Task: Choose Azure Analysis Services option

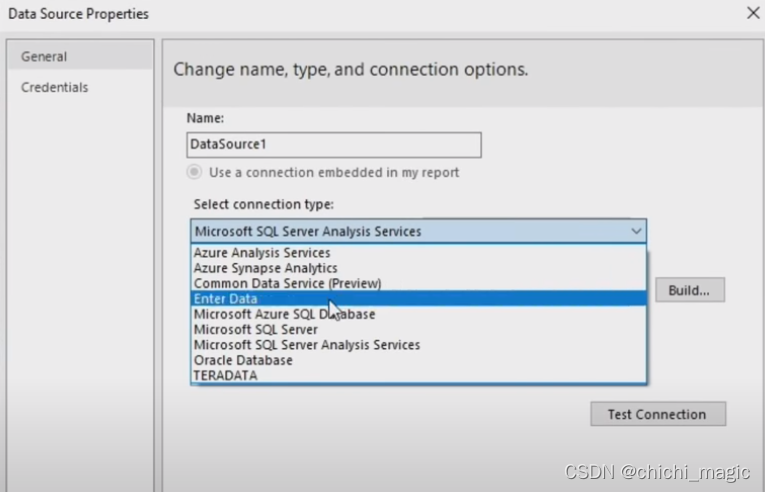Action: click(418, 253)
